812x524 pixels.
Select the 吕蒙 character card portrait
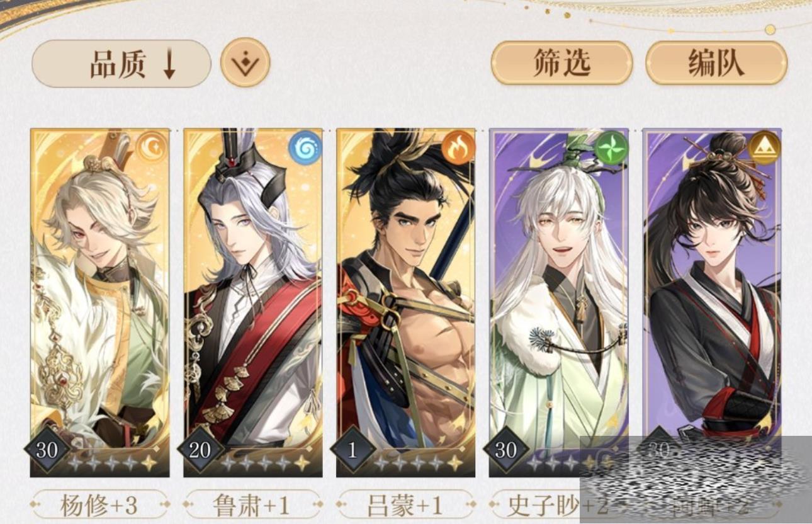click(406, 302)
